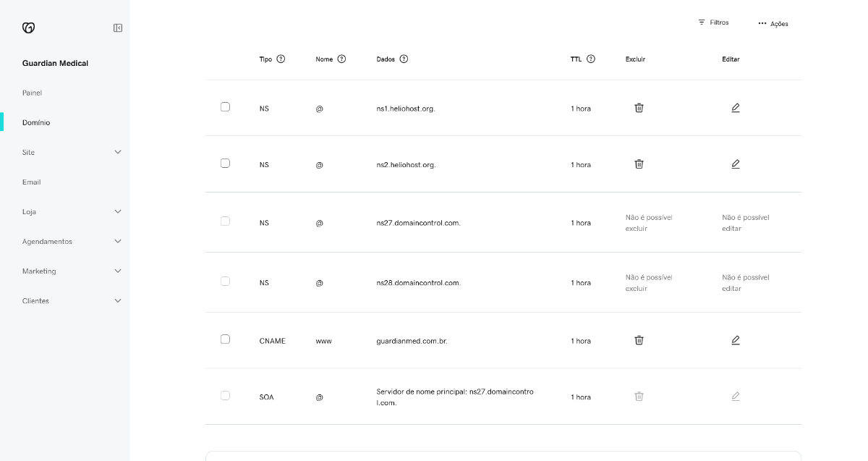Show the TTL column help tooltip

[x=591, y=59]
